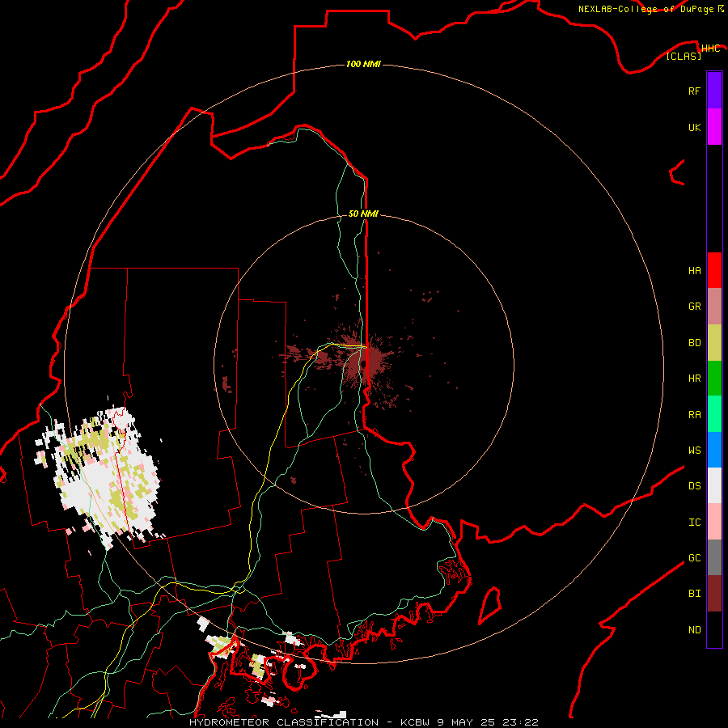Click the RF legend label
This screenshot has width=728, height=728.
click(694, 91)
